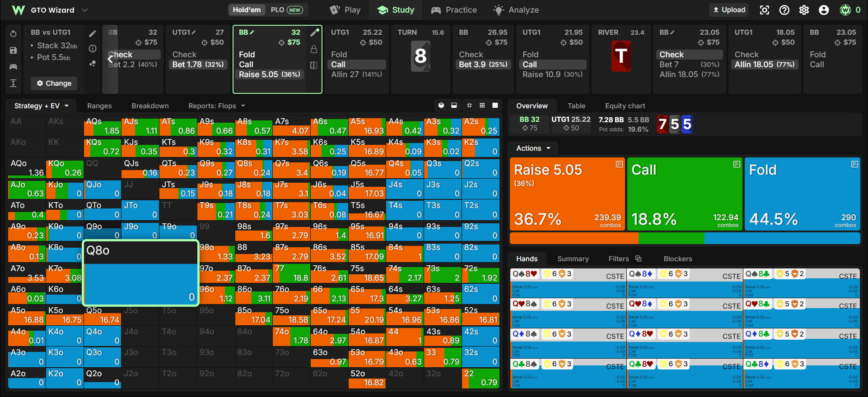The image size is (868, 397).
Task: Switch to the cube 3D view mode
Action: click(441, 106)
